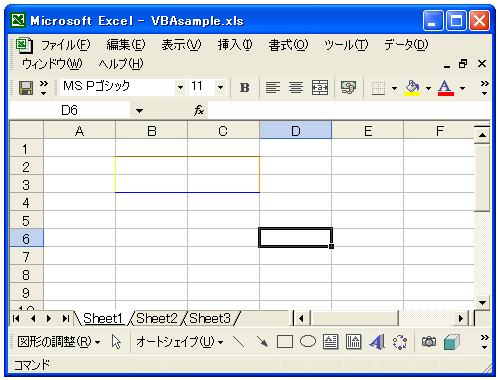Screen dimensions: 498x380
Task: Toggle Bold formatting button
Action: pos(244,88)
